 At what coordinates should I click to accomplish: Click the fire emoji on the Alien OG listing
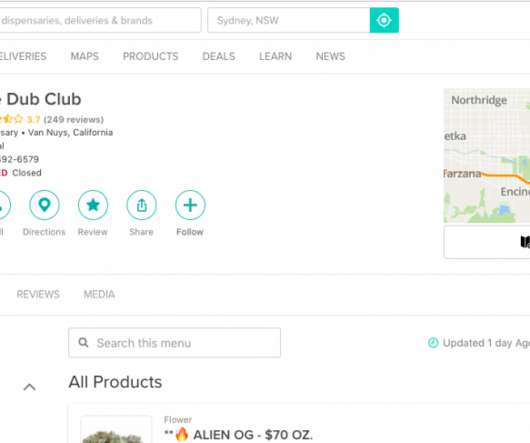click(182, 434)
